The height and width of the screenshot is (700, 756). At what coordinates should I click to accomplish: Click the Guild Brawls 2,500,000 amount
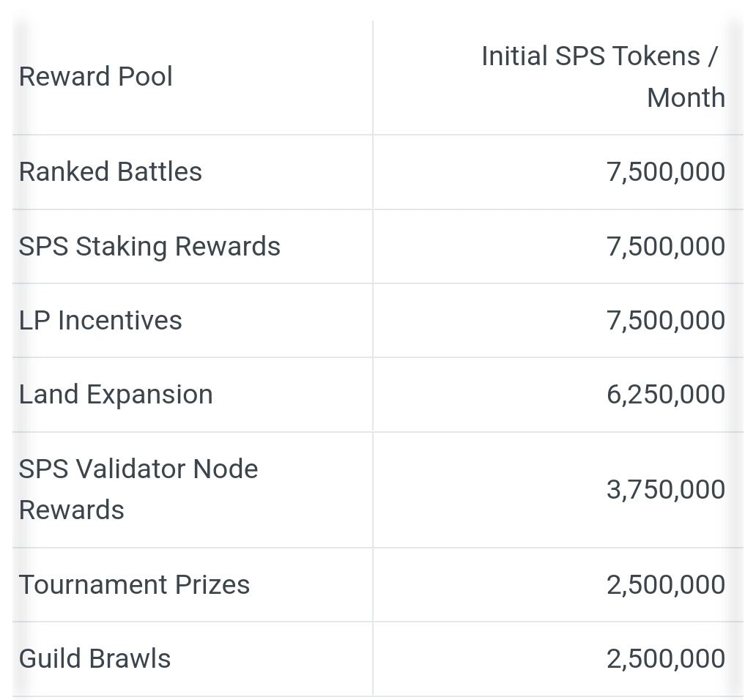pyautogui.click(x=666, y=659)
